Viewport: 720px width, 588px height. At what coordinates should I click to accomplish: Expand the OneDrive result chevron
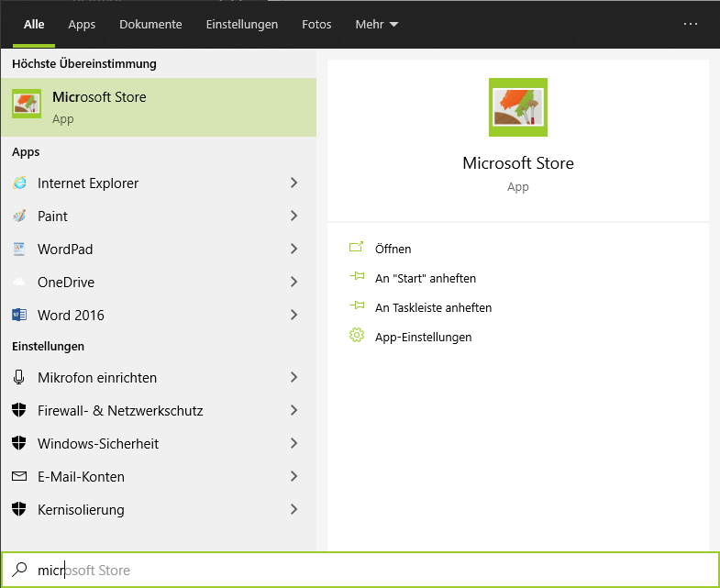click(294, 282)
